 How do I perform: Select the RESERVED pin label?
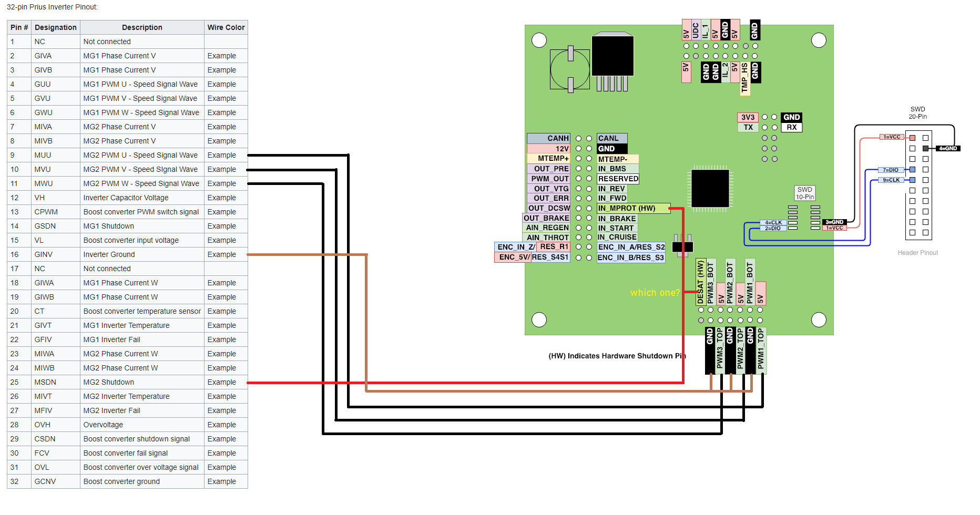point(618,179)
